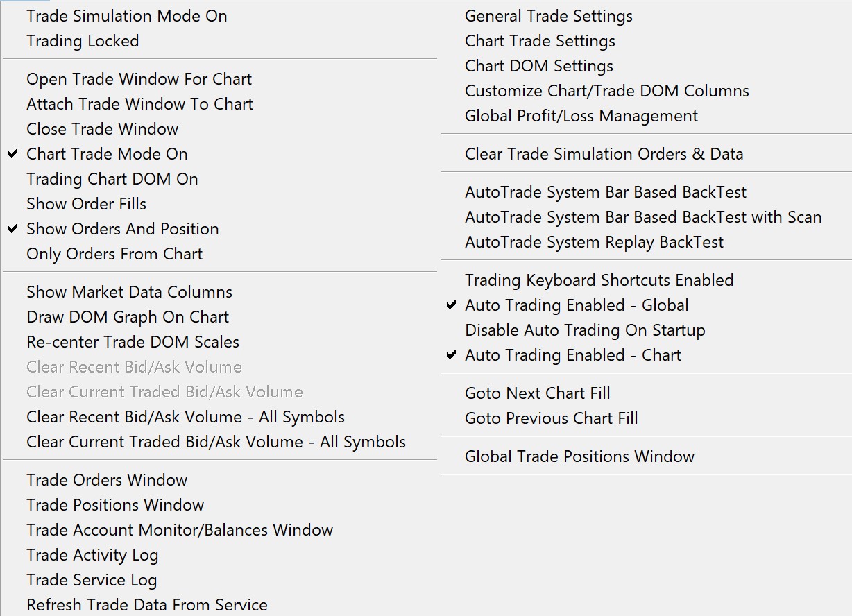This screenshot has height=616, width=852.
Task: Show Market Data Columns
Action: 129,292
